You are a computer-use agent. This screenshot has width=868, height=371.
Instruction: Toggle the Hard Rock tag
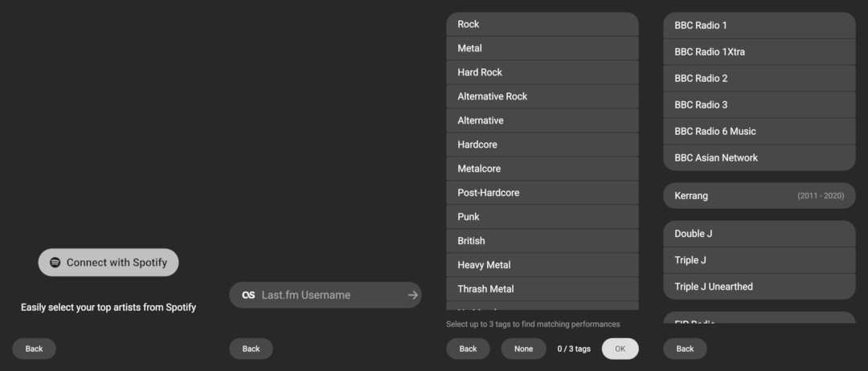click(542, 72)
